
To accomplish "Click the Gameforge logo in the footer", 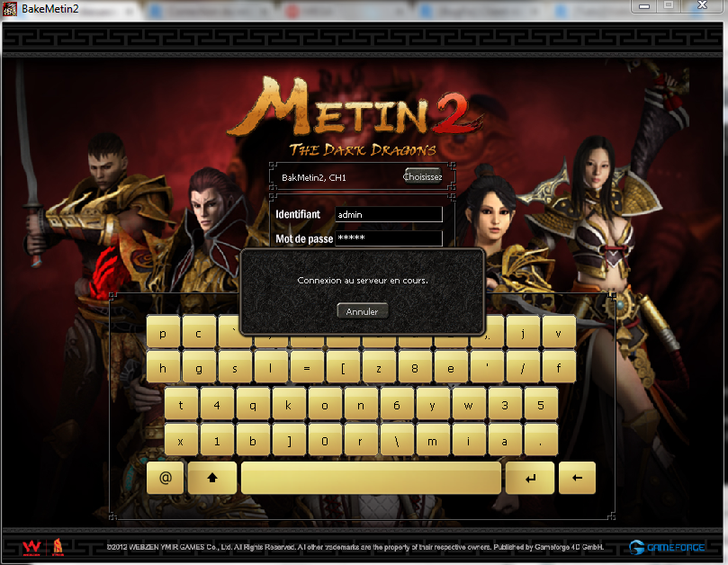I will [667, 547].
